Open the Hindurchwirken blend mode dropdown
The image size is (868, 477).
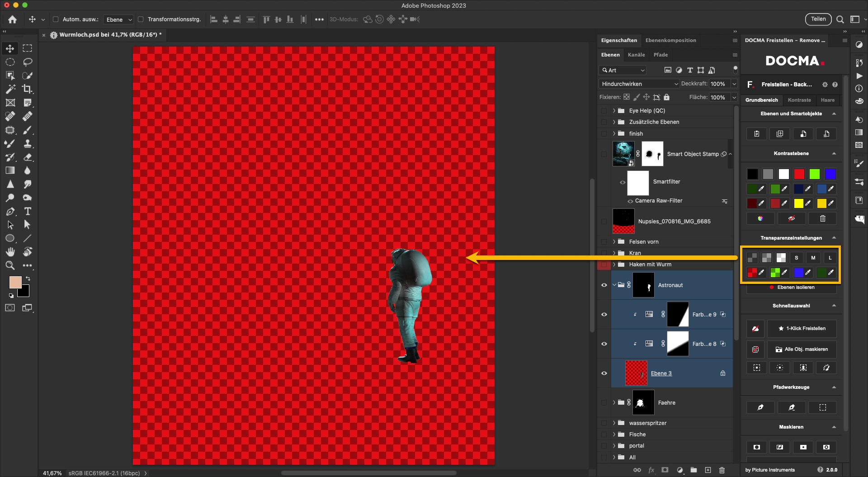point(639,84)
